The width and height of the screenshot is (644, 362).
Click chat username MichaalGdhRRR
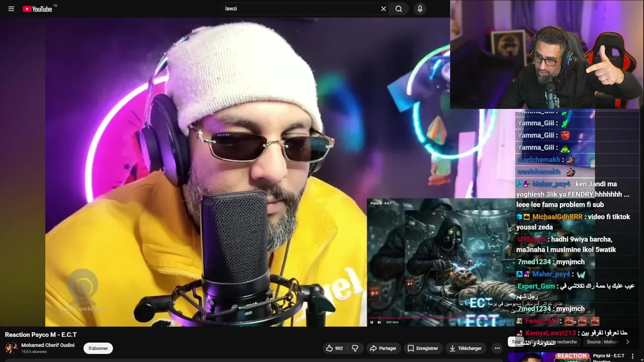tap(557, 217)
